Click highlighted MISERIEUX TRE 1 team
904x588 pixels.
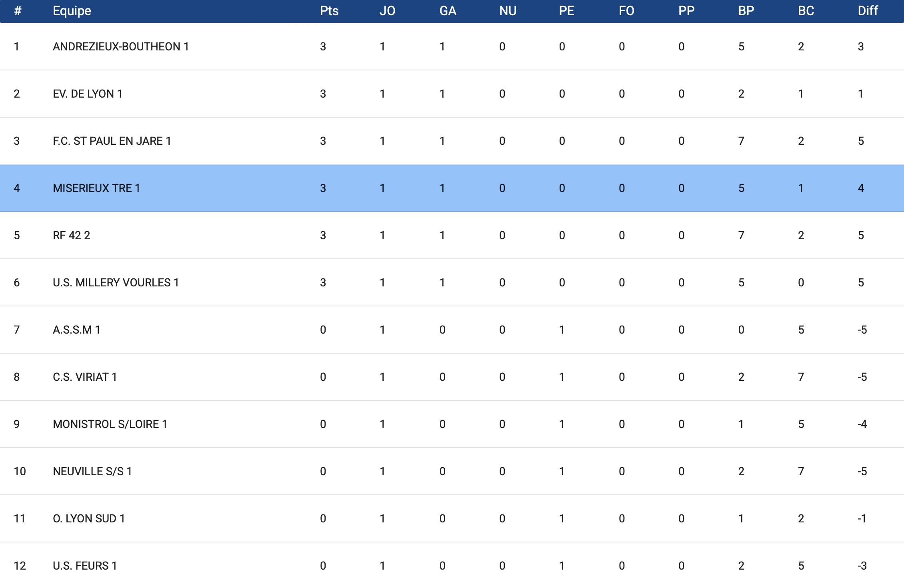click(x=96, y=188)
